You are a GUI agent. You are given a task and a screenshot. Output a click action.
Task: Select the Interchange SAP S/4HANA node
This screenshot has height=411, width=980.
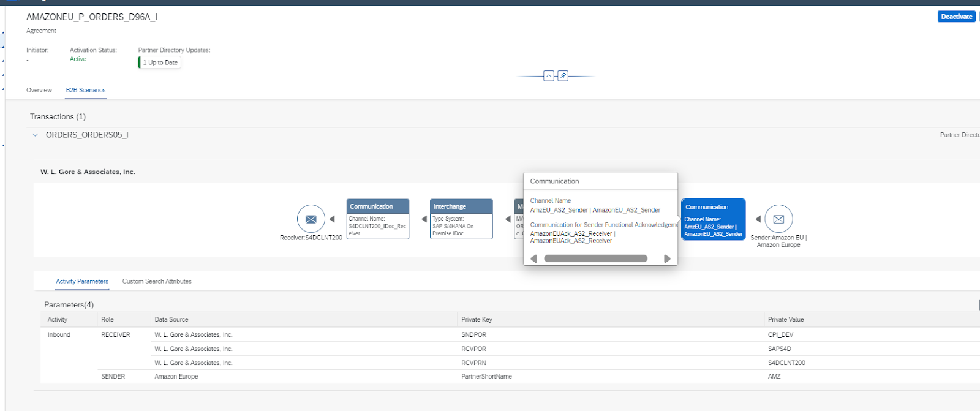(462, 219)
